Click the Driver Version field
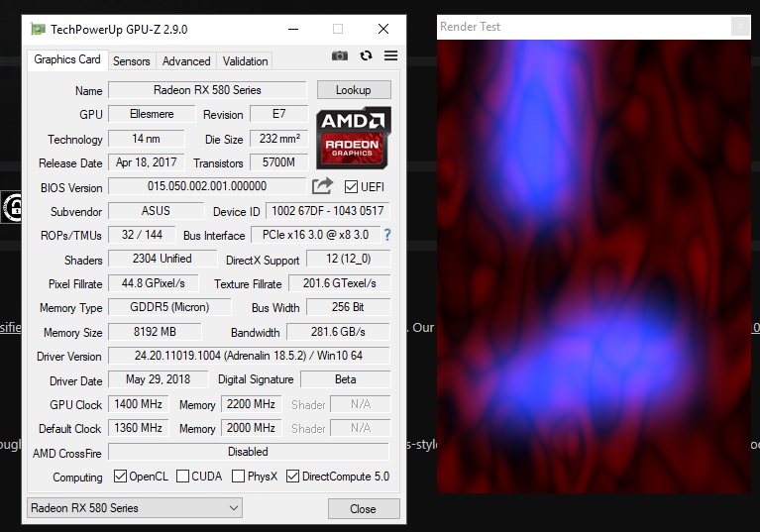The height and width of the screenshot is (532, 760). coord(249,356)
